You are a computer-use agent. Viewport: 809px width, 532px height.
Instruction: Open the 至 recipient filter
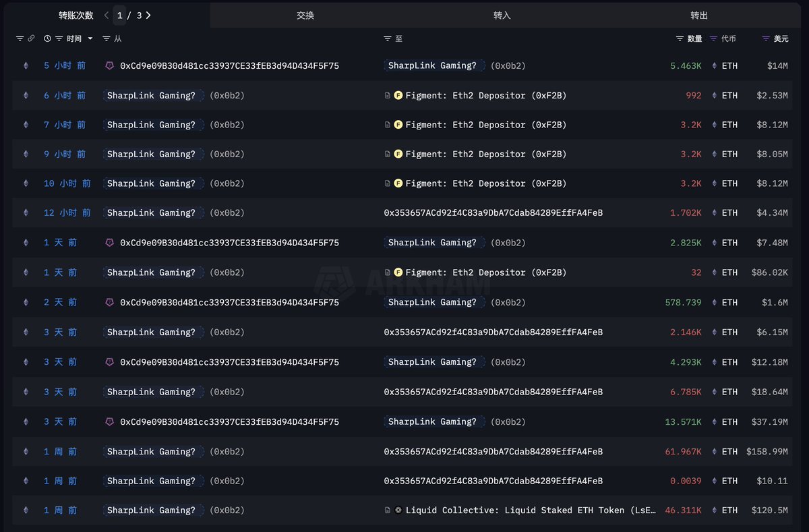click(x=388, y=39)
